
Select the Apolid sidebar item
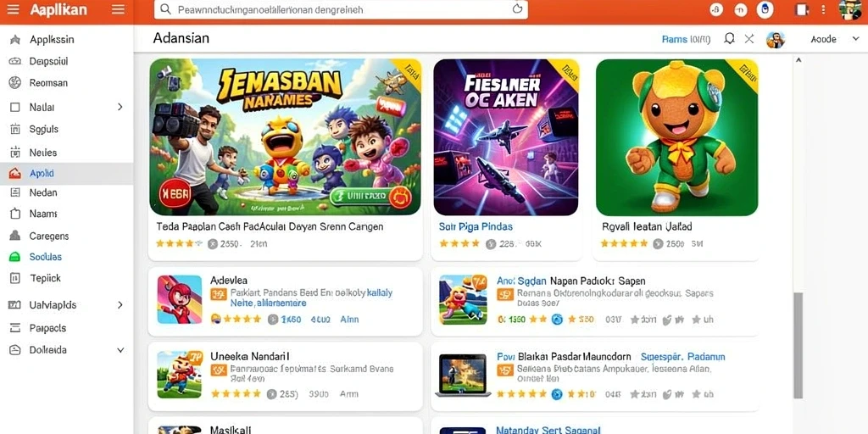click(66, 173)
